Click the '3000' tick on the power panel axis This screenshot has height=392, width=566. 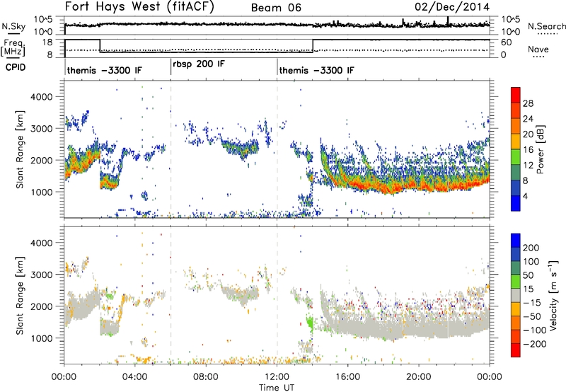tap(41, 129)
